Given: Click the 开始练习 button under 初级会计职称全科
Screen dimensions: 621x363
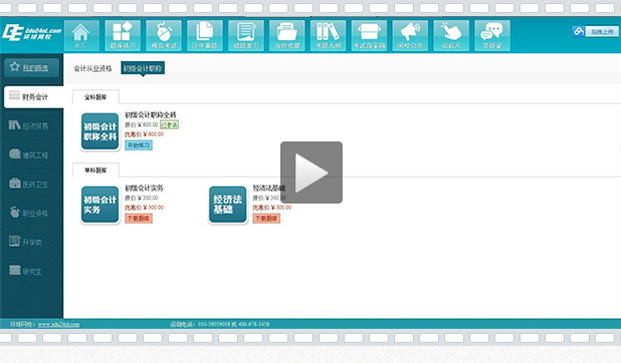Looking at the screenshot, I should [139, 145].
